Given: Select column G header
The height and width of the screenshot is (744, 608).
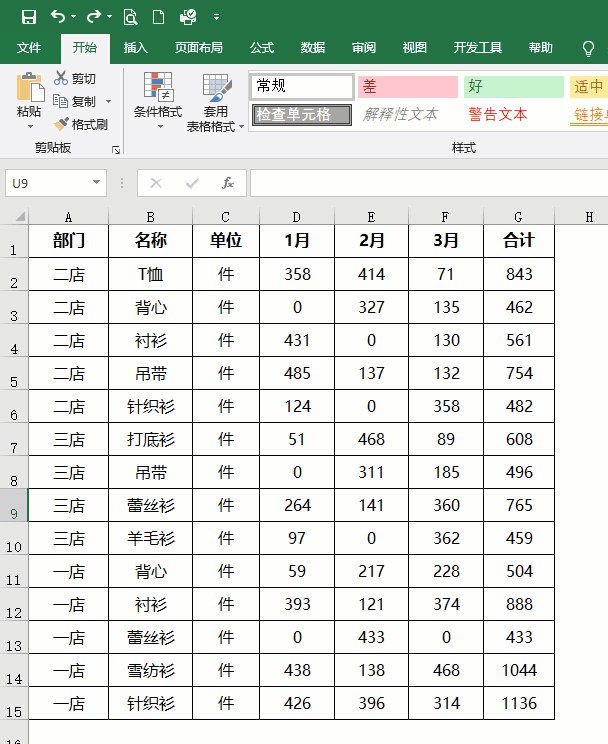Looking at the screenshot, I should [519, 217].
